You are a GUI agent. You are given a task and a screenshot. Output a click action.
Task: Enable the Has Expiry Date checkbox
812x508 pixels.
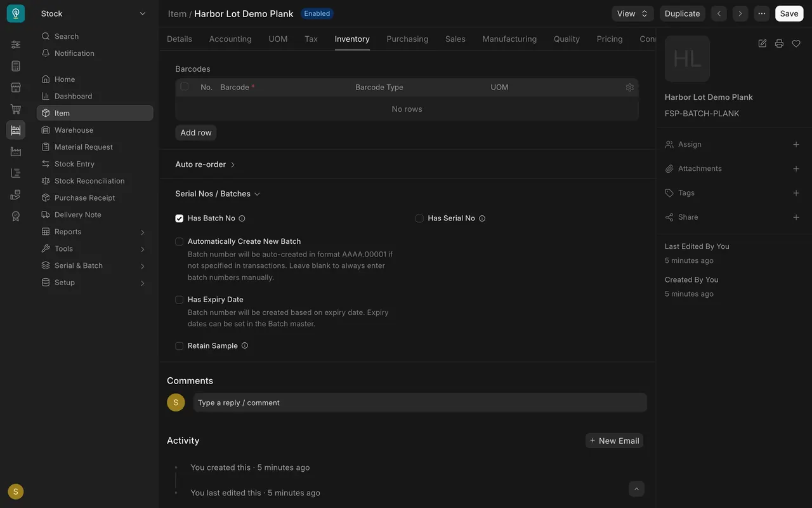pyautogui.click(x=180, y=300)
